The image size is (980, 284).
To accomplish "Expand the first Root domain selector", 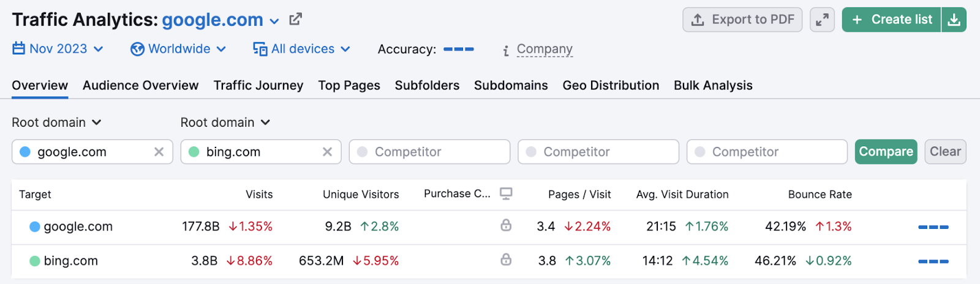I will [56, 122].
